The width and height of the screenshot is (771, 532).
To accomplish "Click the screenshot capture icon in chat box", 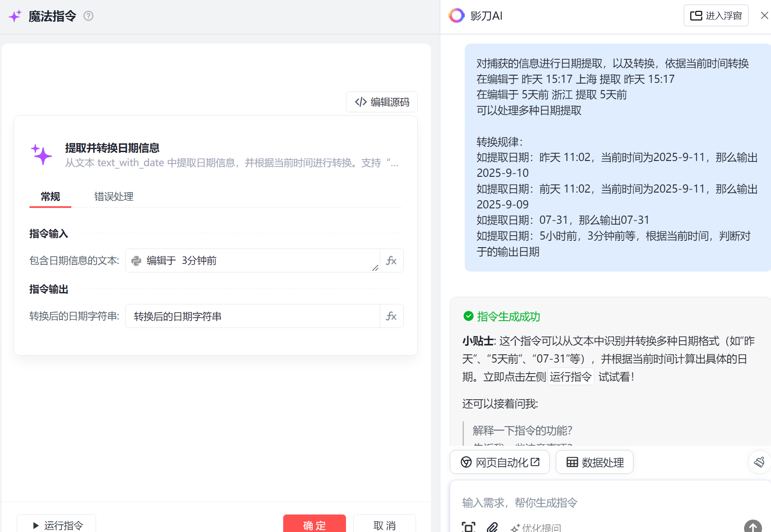I will (469, 527).
